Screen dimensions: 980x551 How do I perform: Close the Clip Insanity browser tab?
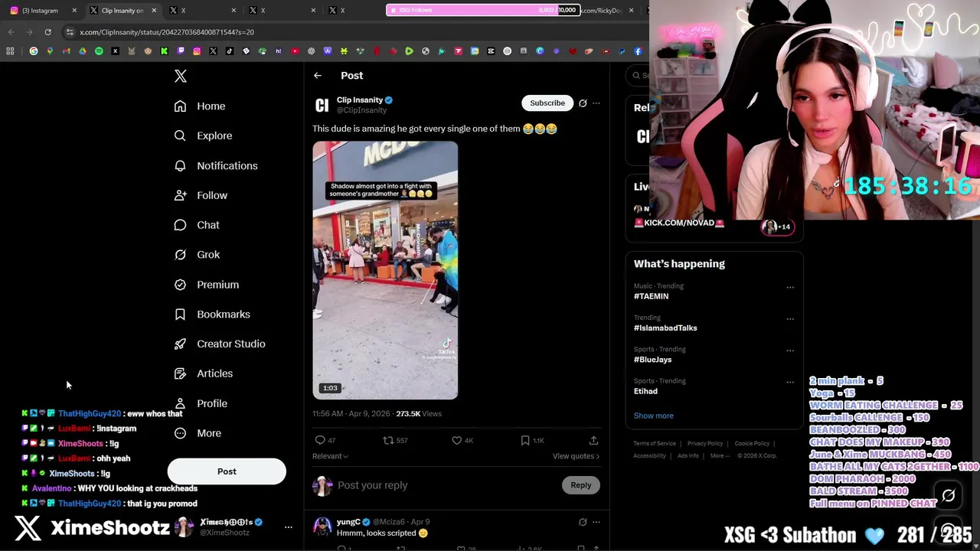pos(154,11)
